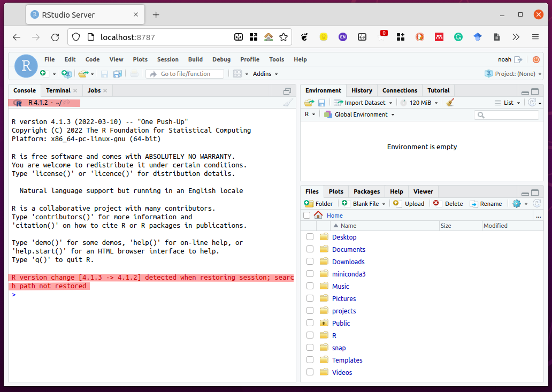The height and width of the screenshot is (392, 552).
Task: Tick the Downloads folder checkbox
Action: [310, 262]
